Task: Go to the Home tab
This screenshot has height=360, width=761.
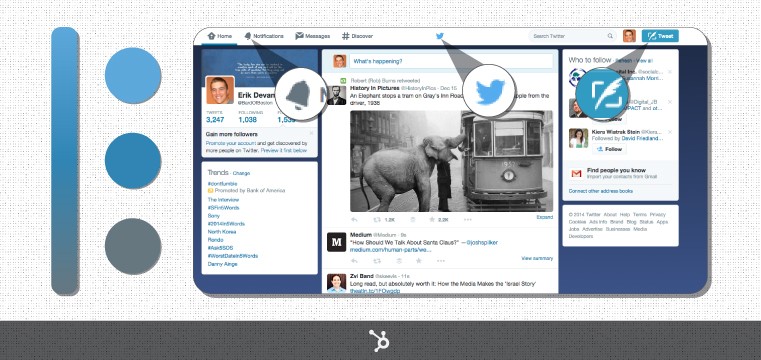Action: coord(219,36)
